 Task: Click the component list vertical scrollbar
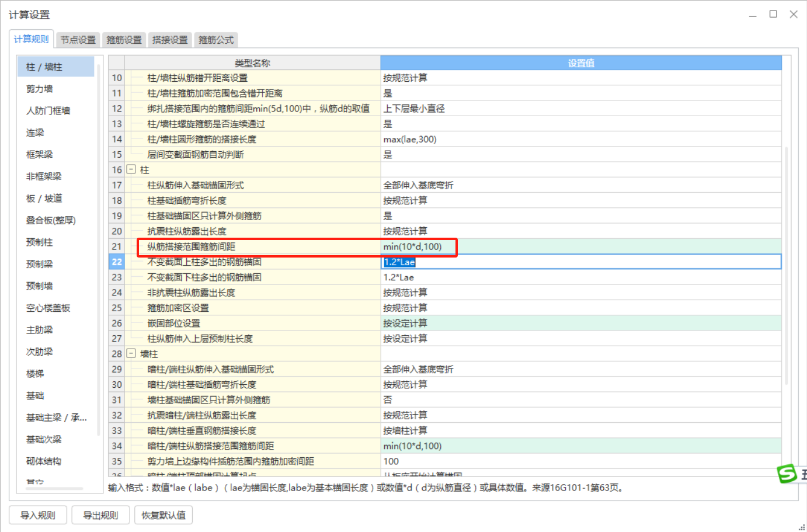click(x=98, y=251)
